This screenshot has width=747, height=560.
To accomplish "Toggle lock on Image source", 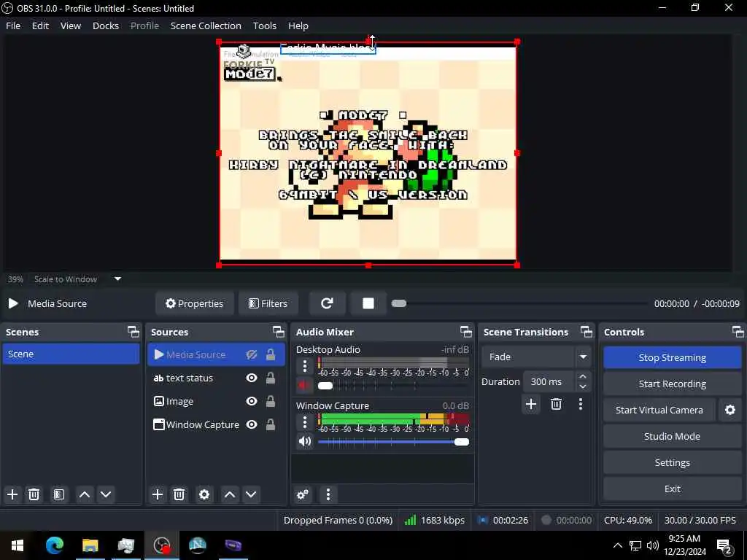I will click(x=271, y=401).
